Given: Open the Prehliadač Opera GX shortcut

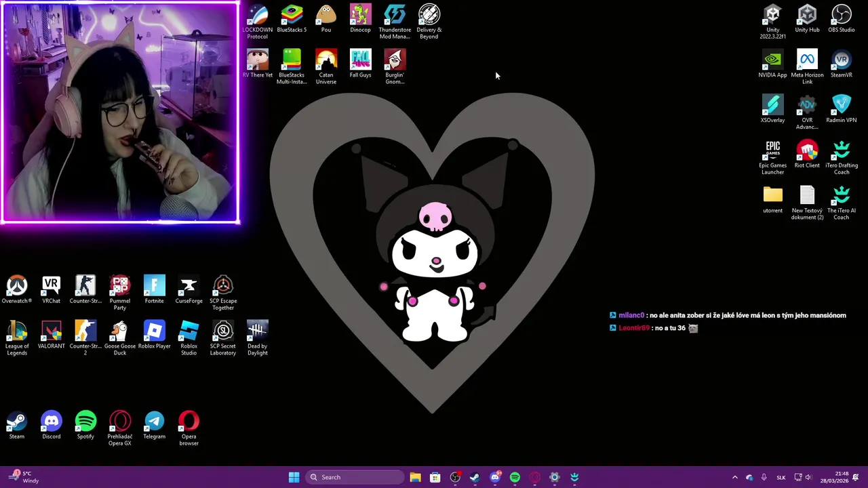Looking at the screenshot, I should click(x=119, y=428).
